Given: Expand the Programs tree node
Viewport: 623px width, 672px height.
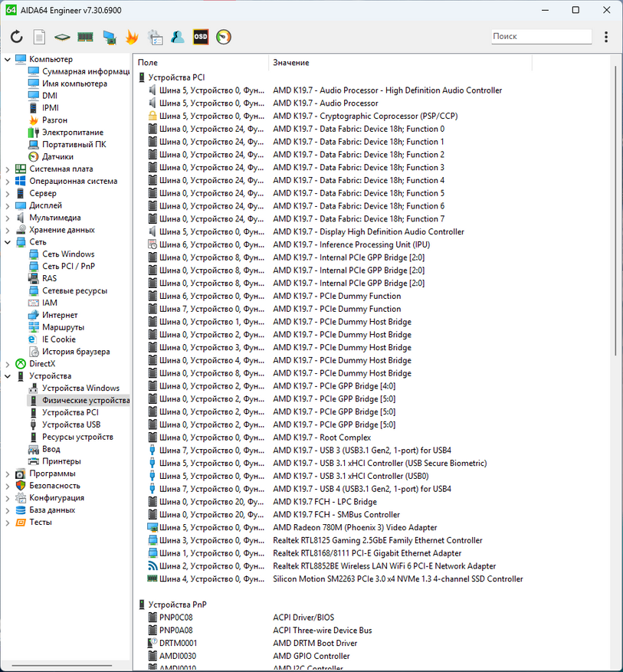Looking at the screenshot, I should [x=8, y=474].
